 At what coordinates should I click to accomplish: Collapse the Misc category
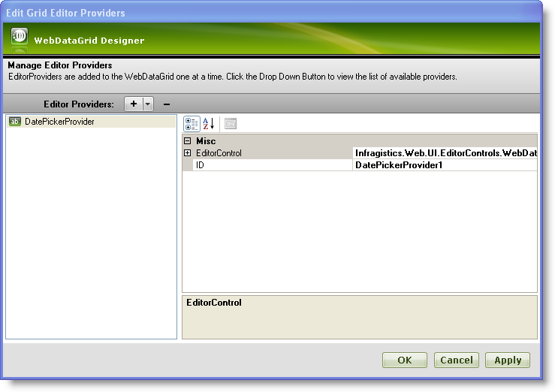pos(188,141)
